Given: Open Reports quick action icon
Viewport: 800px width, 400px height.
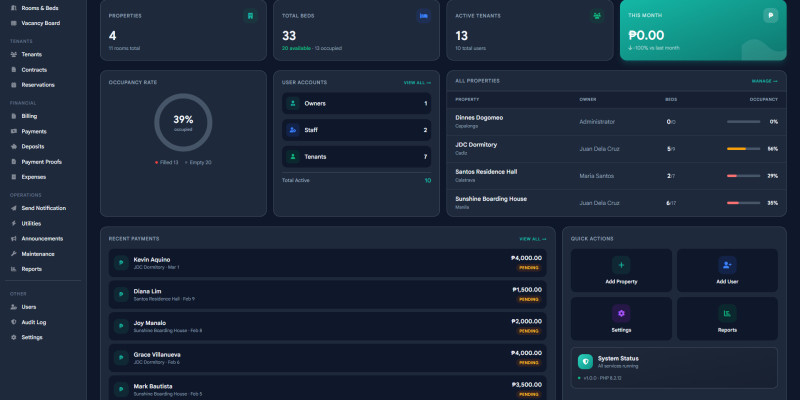Looking at the screenshot, I should pyautogui.click(x=727, y=313).
